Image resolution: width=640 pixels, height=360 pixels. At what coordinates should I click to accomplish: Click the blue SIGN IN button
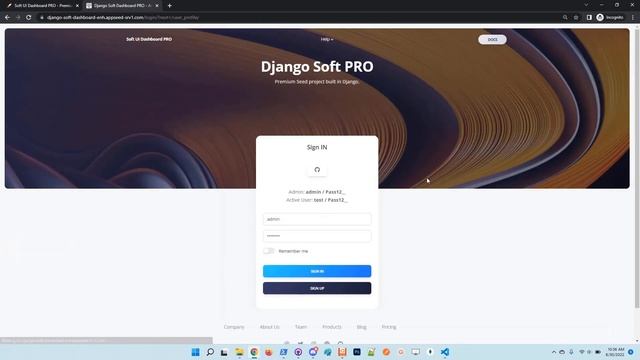point(317,271)
